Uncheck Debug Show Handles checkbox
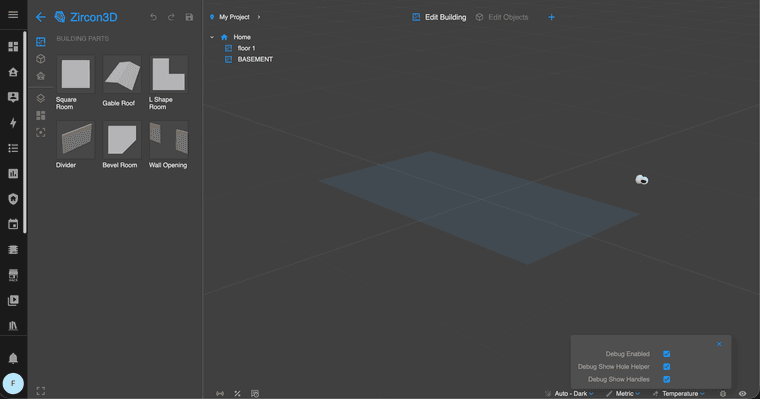The image size is (760, 399). [x=666, y=379]
